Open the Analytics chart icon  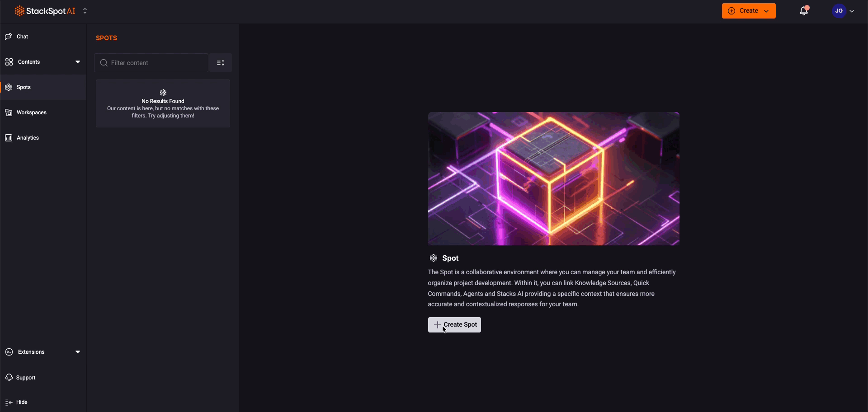pyautogui.click(x=9, y=138)
